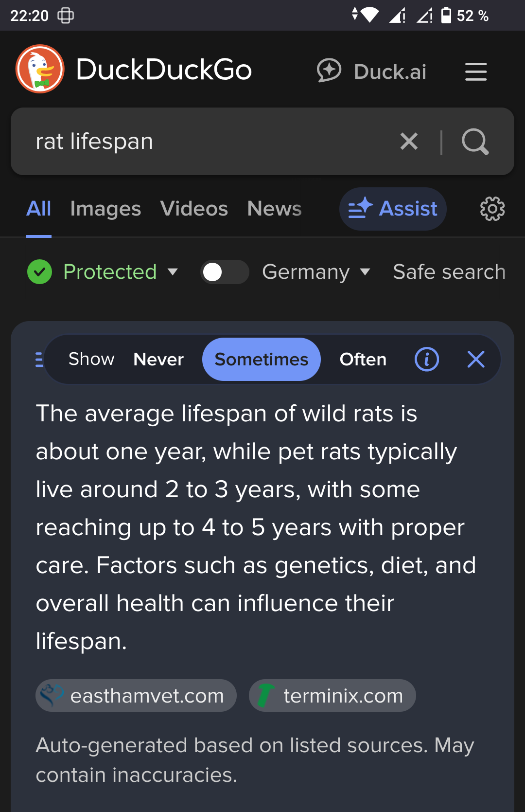Switch to the Images tab
Screen dimensions: 525x812
click(x=105, y=209)
